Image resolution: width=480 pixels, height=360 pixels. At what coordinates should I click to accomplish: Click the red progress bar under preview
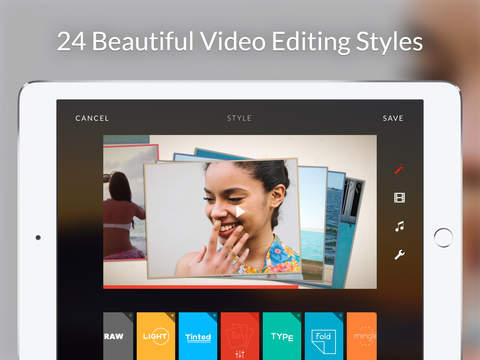point(201,287)
